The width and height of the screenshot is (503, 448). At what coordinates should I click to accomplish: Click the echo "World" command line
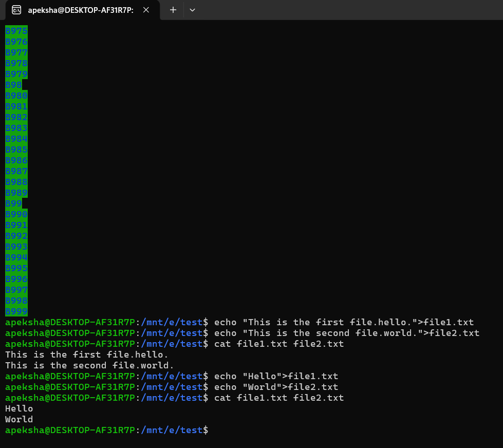pos(276,386)
